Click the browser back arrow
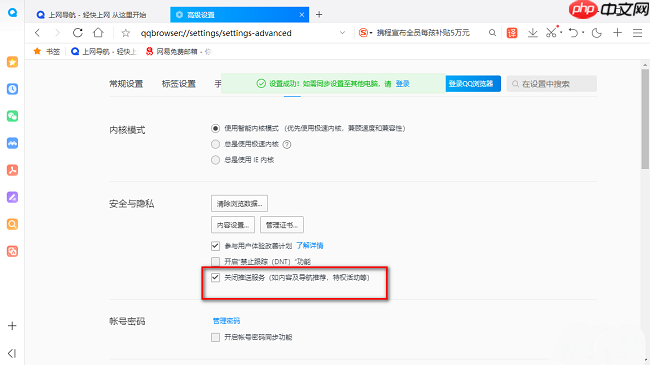 [x=37, y=33]
